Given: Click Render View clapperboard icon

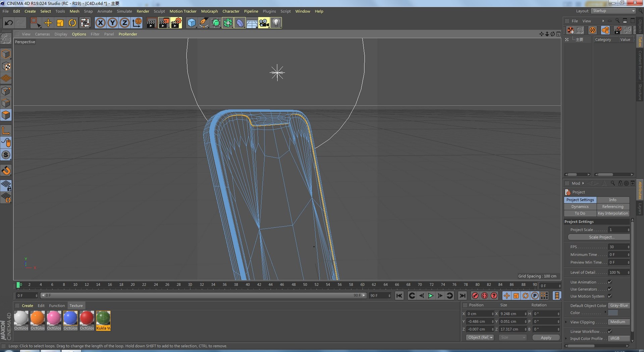Looking at the screenshot, I should pos(151,23).
